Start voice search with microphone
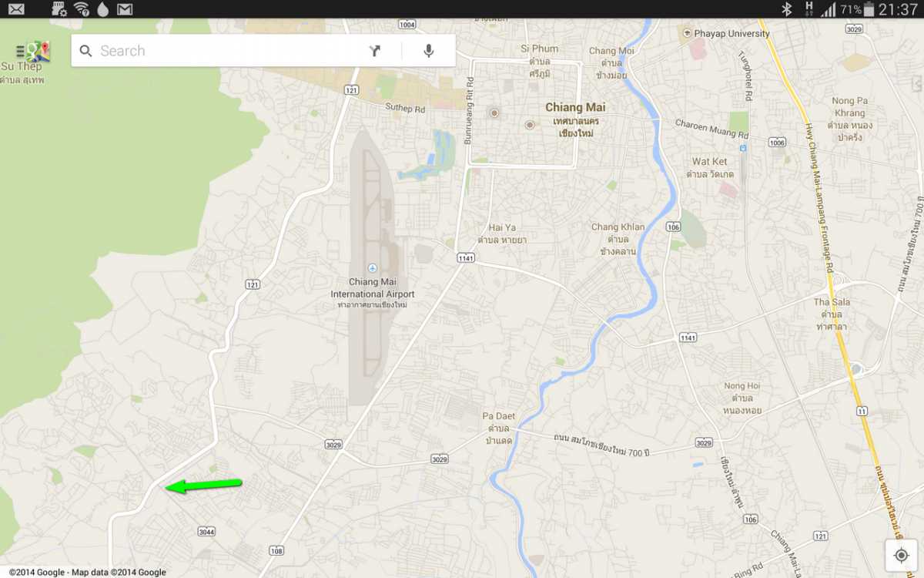The width and height of the screenshot is (924, 578). point(429,51)
